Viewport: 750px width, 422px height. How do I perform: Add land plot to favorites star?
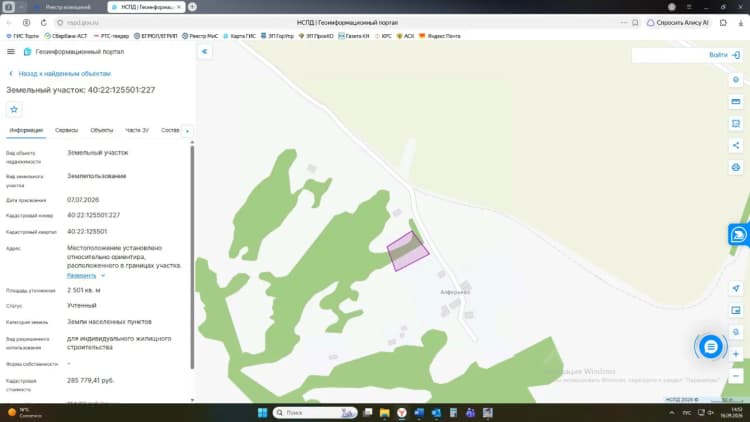14,110
